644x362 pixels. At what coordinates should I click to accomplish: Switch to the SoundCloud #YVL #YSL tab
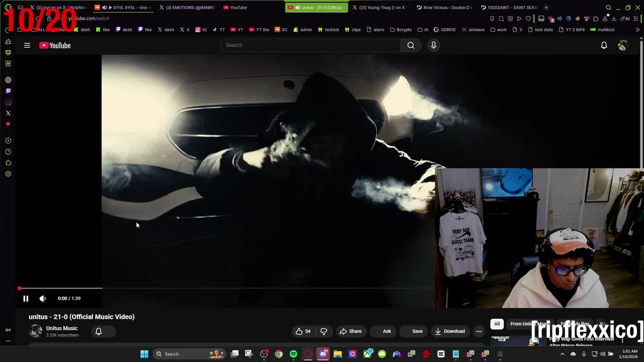point(123,8)
